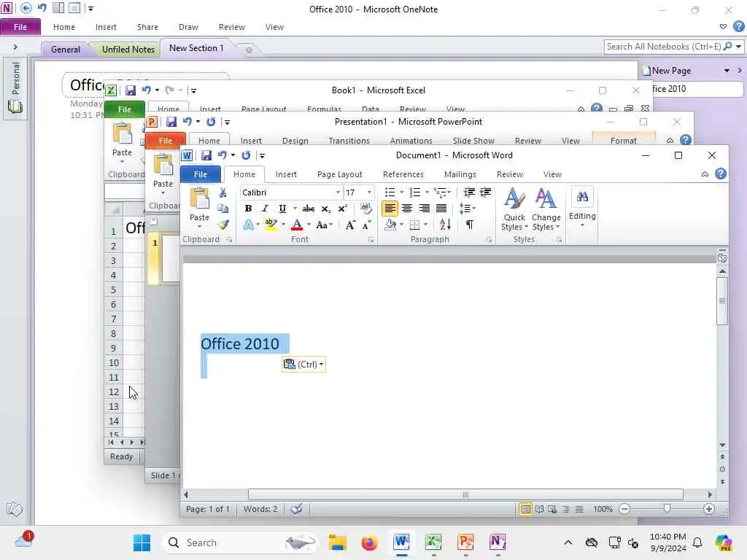
Task: Click Word Help question mark icon
Action: (x=720, y=174)
